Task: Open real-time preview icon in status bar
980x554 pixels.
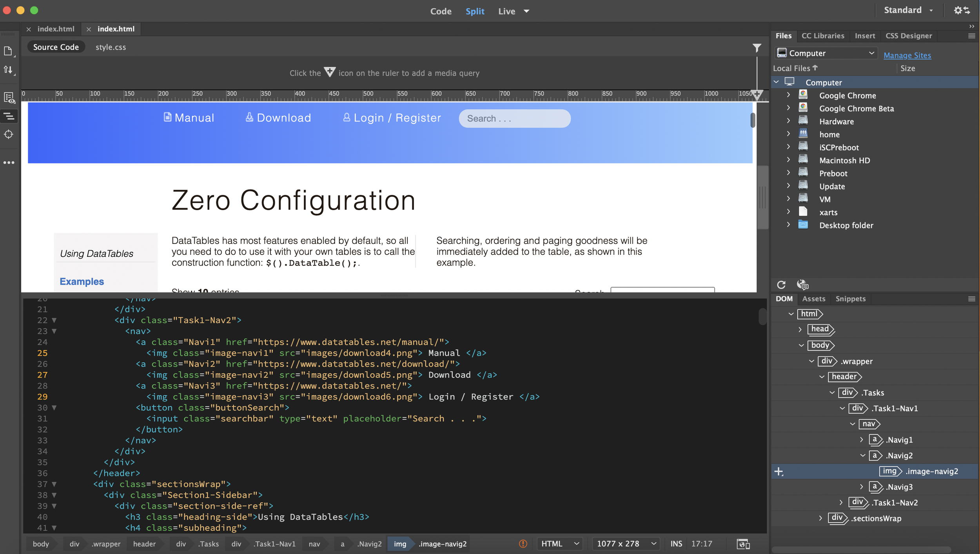Action: [x=743, y=544]
